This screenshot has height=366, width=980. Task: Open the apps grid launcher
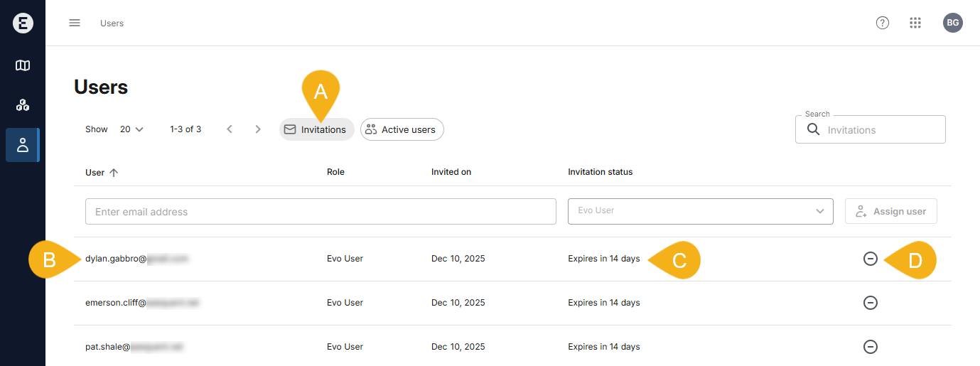[x=915, y=23]
